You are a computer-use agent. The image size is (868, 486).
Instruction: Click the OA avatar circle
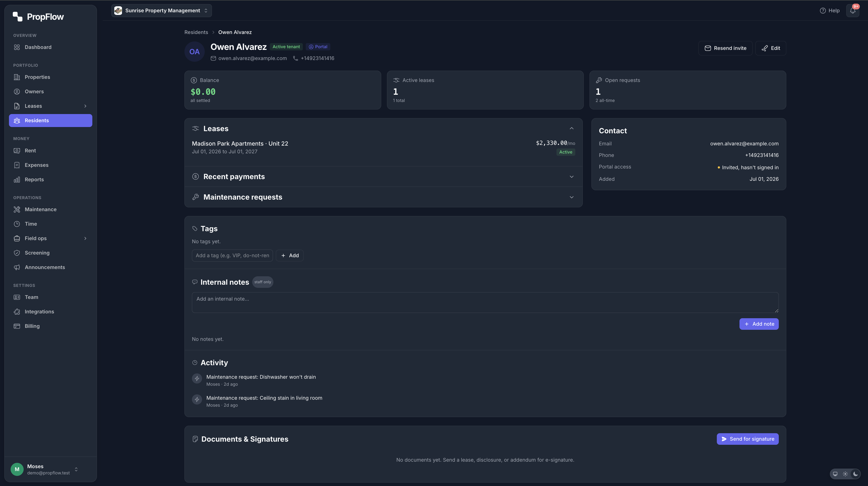click(194, 52)
